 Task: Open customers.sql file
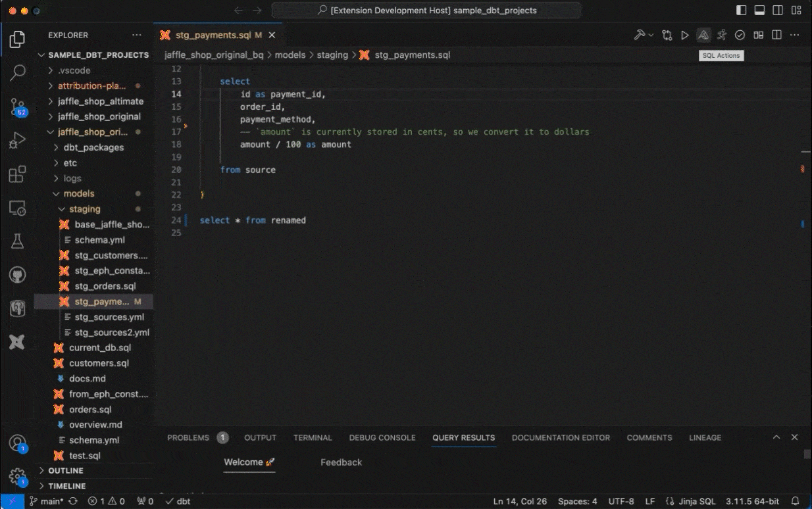pyautogui.click(x=93, y=363)
